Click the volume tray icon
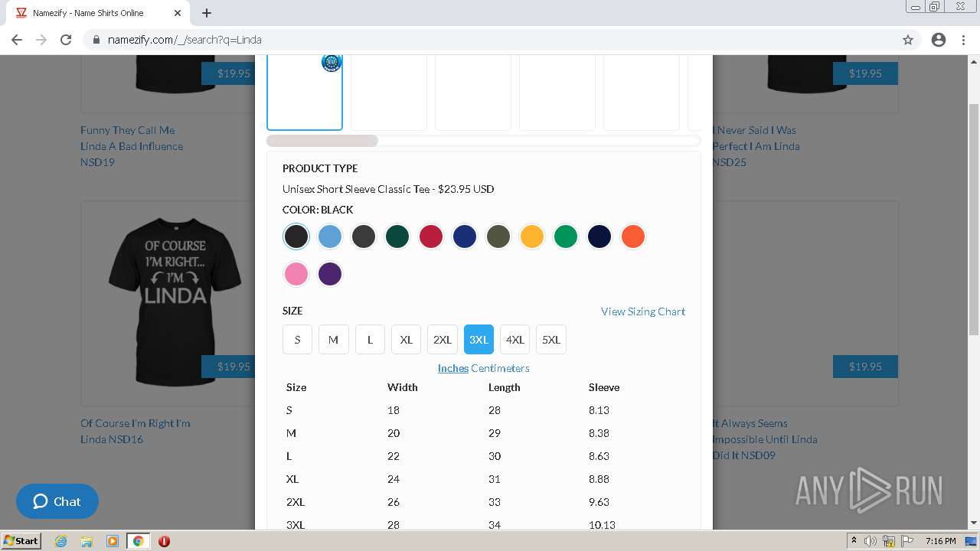 point(871,541)
